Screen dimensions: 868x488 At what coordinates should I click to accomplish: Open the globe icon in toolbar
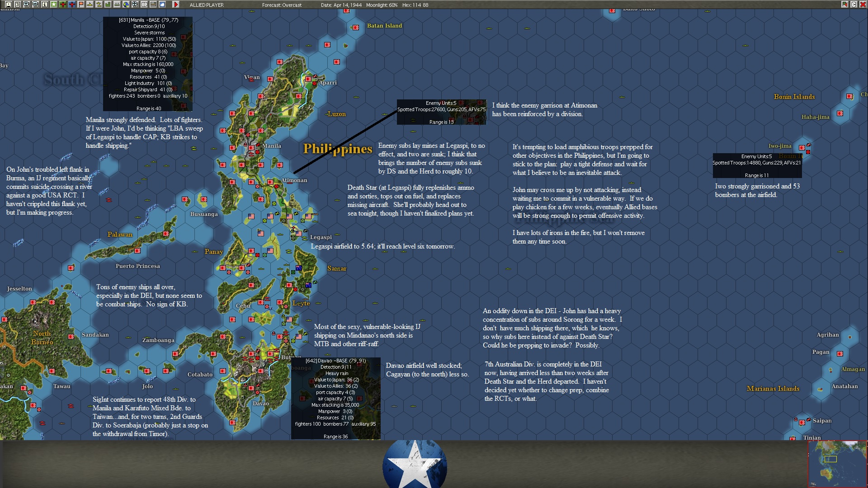tap(126, 5)
